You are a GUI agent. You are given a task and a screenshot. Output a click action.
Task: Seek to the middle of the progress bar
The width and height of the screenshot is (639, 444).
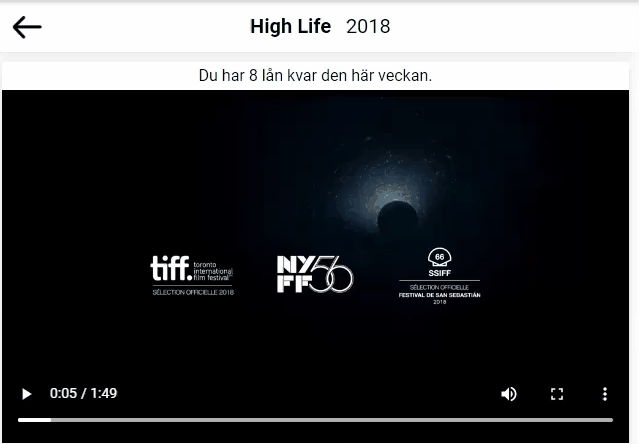click(315, 420)
